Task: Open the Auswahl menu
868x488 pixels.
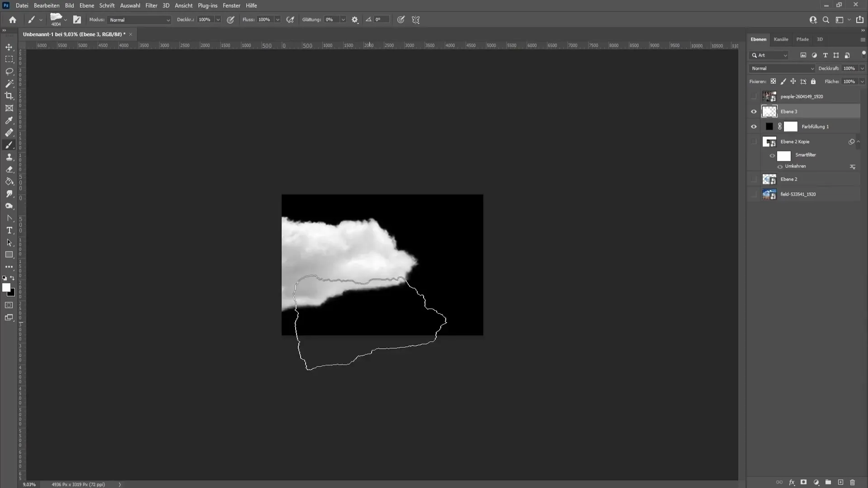Action: coord(130,5)
